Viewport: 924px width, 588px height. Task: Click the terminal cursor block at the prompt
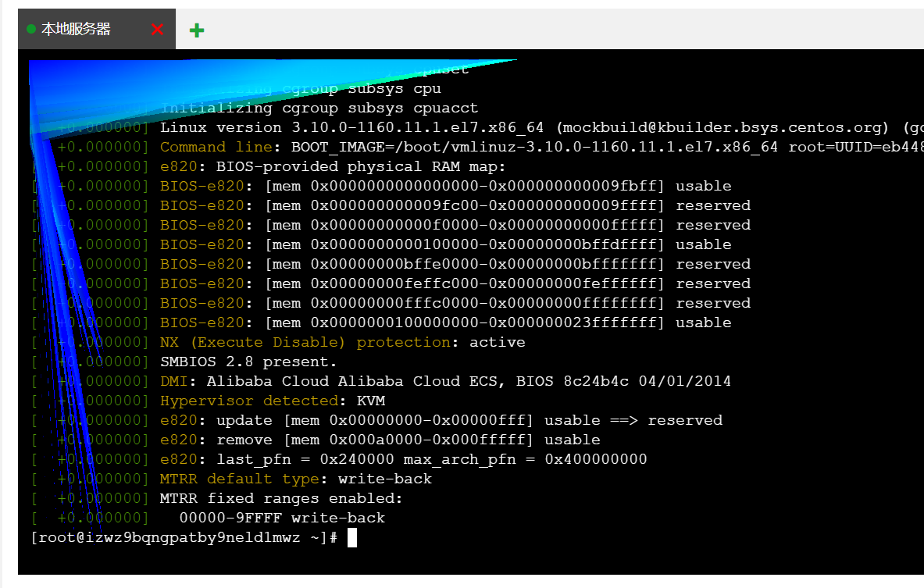(352, 538)
